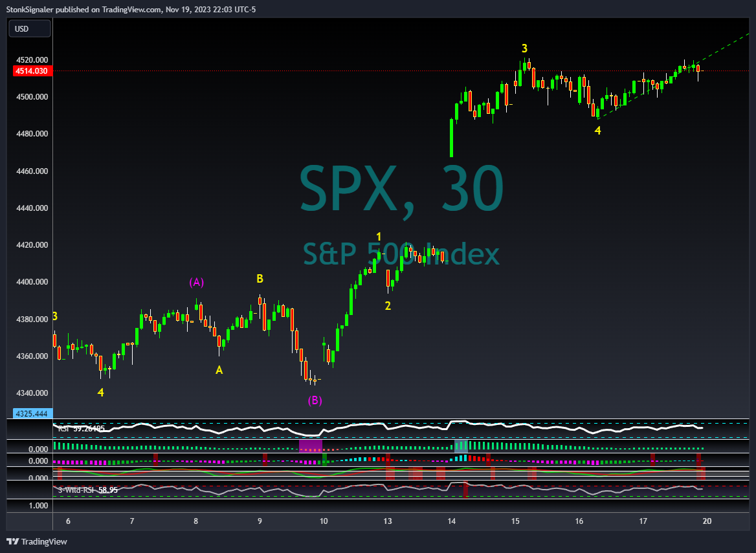Click date label 8 on time axis
756x553 pixels.
pos(195,521)
